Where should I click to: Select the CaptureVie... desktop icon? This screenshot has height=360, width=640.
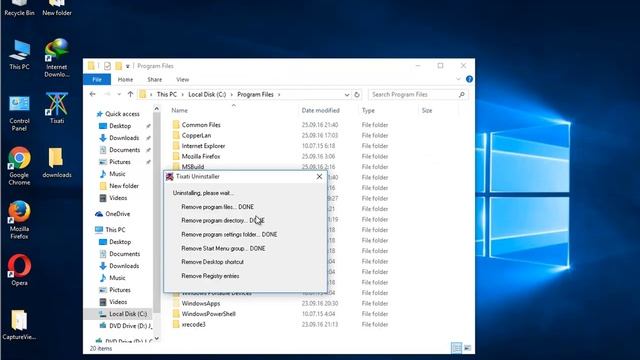coord(19,325)
